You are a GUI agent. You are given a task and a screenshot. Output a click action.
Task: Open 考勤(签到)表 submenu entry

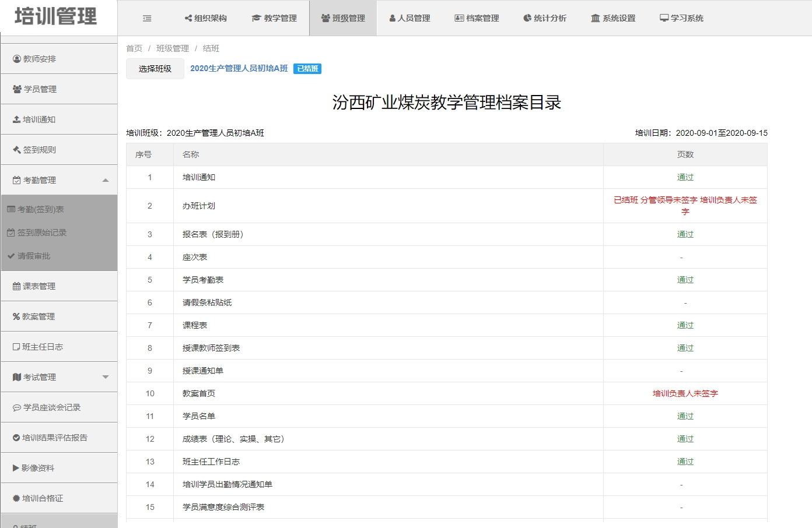pos(40,209)
